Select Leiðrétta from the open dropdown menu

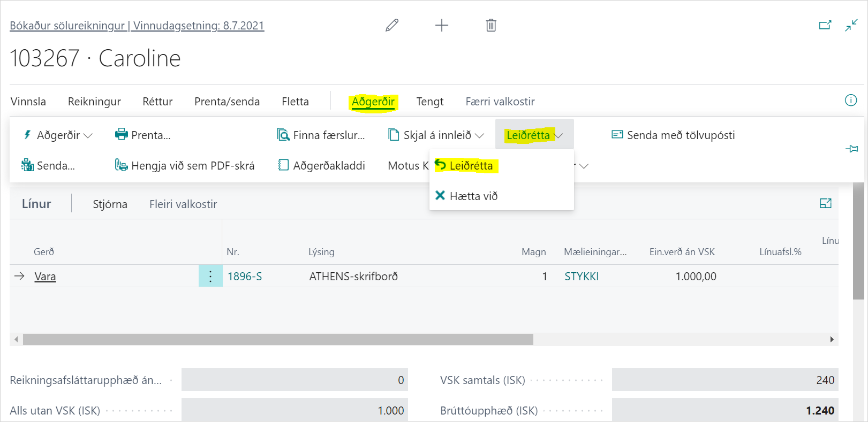coord(471,166)
